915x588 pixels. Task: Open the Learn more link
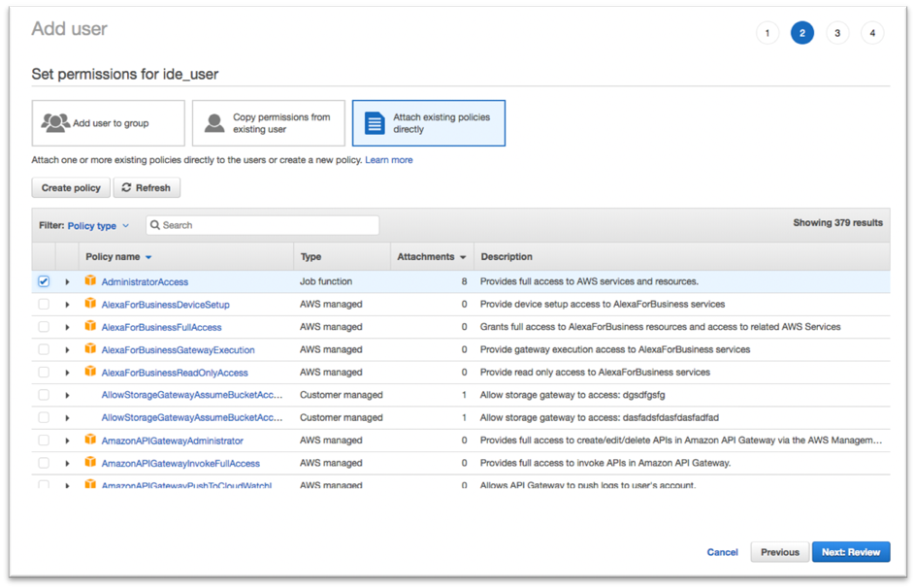389,160
